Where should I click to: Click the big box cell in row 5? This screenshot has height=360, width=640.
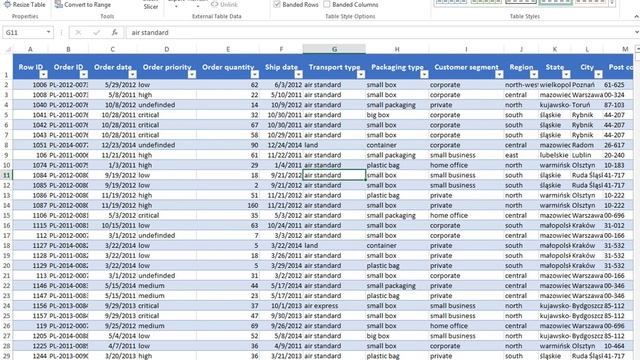(397, 115)
